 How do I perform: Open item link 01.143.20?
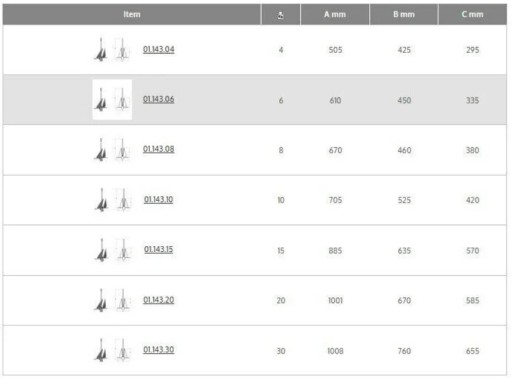pyautogui.click(x=159, y=300)
